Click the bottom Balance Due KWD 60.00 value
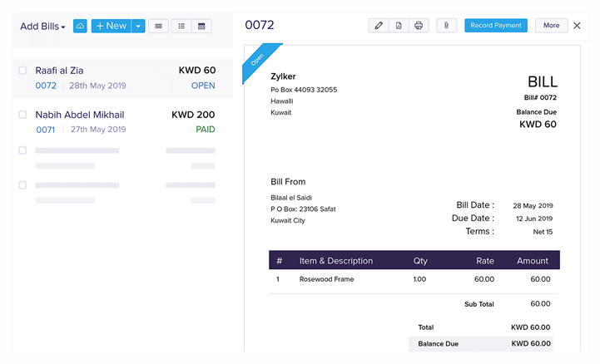This screenshot has width=600, height=364. [x=531, y=344]
